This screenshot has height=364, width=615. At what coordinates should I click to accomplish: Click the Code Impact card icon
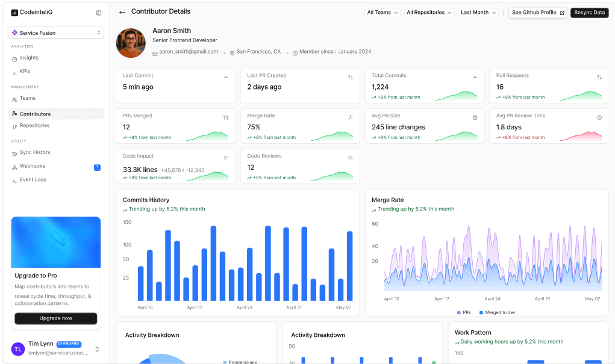click(x=226, y=158)
